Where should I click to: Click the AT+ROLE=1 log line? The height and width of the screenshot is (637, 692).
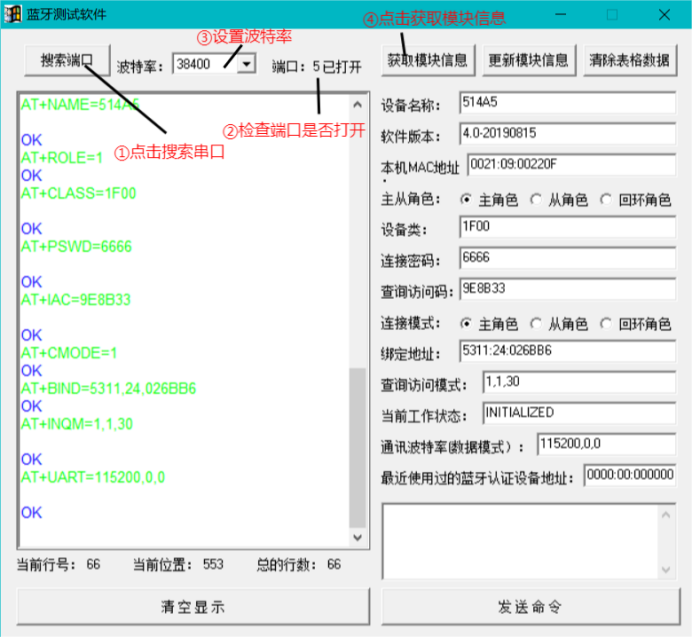coord(62,158)
